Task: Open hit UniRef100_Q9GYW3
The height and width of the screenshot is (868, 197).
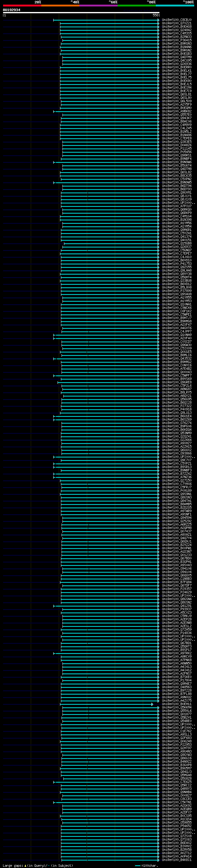Action: (176, 755)
